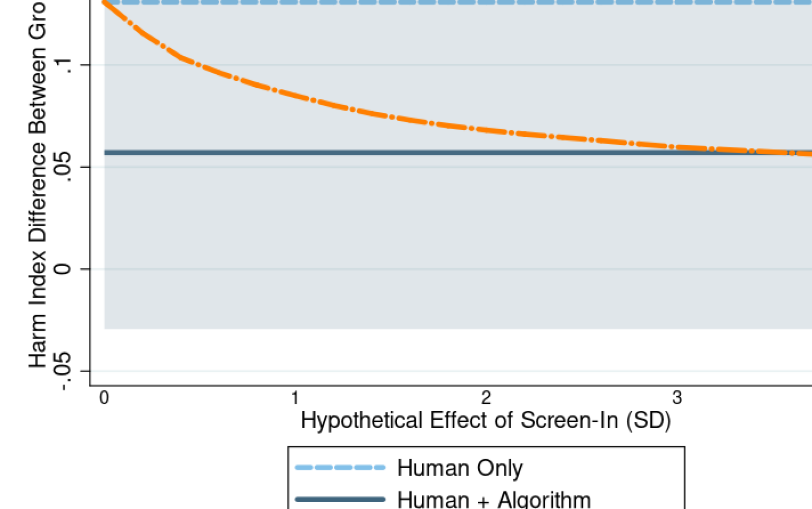Select the dark blue solid legend swatch

[340, 499]
